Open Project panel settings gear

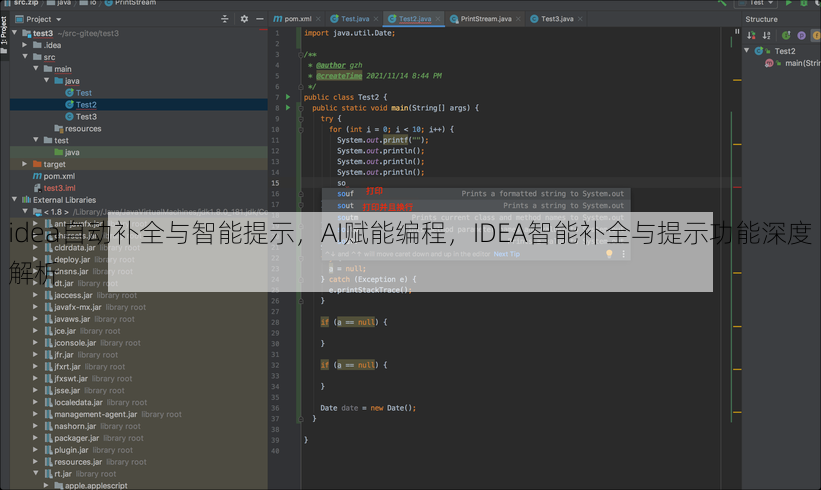[x=244, y=19]
